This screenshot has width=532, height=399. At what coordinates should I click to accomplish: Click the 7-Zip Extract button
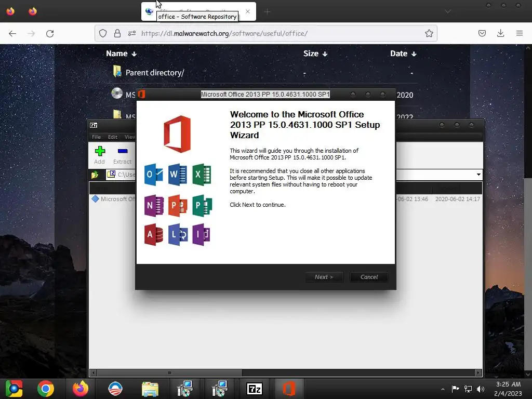click(123, 155)
